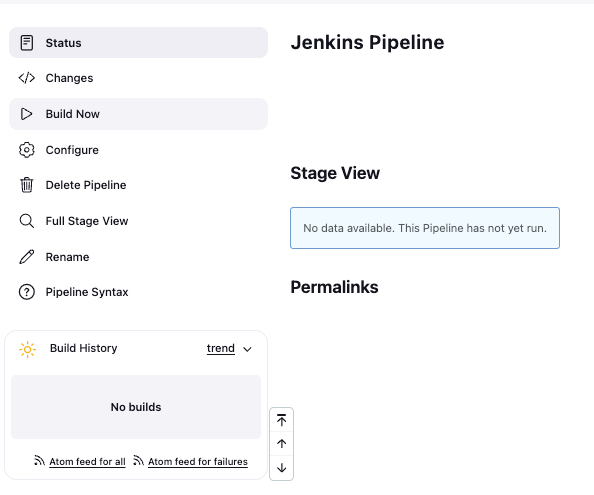Click the Delete Pipeline trash icon
Viewport: 594px width, 495px height.
coord(27,185)
